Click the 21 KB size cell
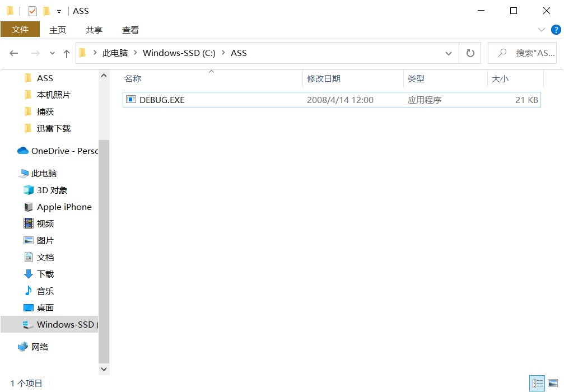The height and width of the screenshot is (392, 564). (526, 100)
